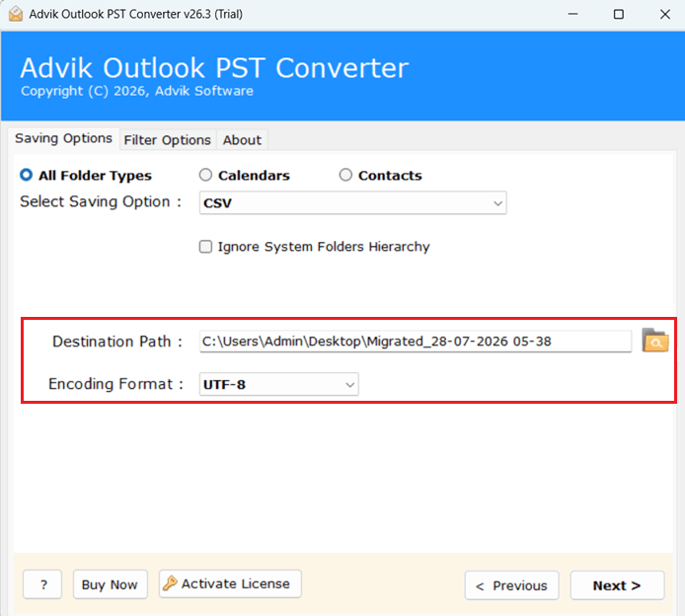Open the Select Saving Option CSV dropdown
This screenshot has height=616, width=685.
[353, 202]
